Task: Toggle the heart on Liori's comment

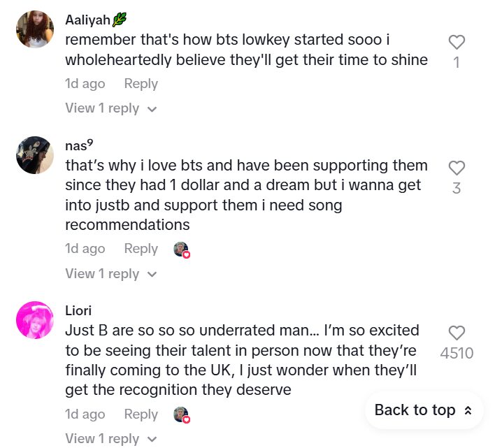Action: click(x=457, y=333)
